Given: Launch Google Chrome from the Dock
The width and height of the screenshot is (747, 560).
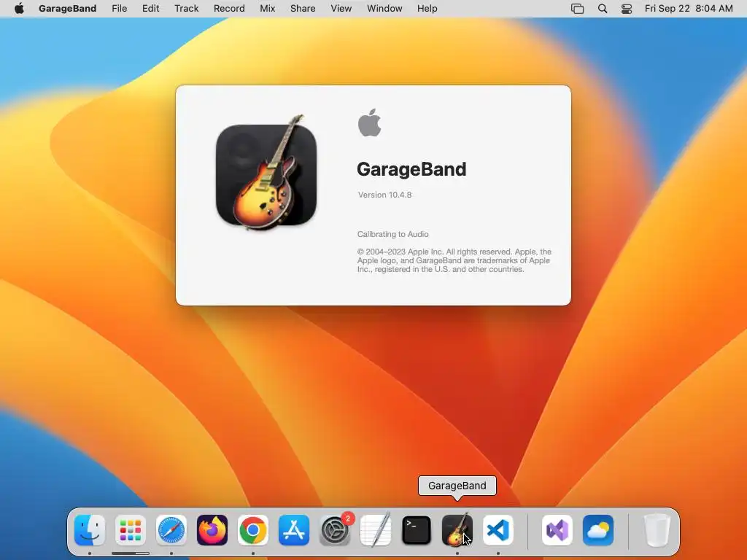Looking at the screenshot, I should (253, 530).
